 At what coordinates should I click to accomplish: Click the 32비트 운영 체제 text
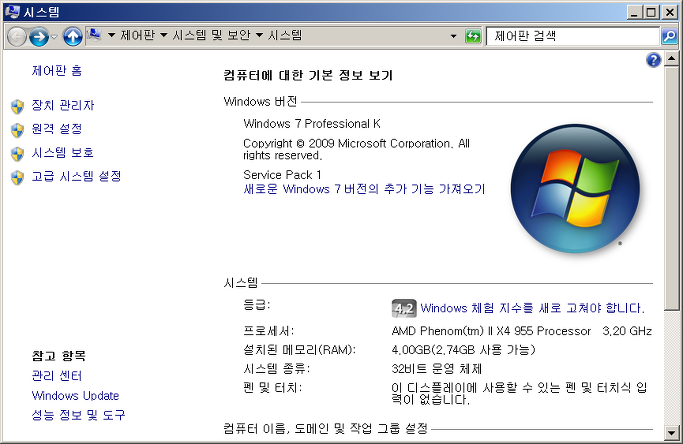[x=436, y=369]
